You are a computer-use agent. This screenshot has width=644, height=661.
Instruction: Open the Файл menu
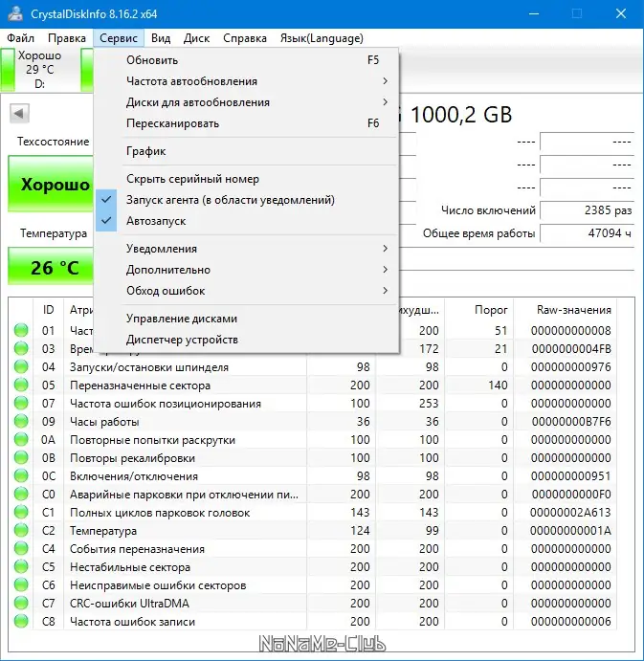pyautogui.click(x=20, y=38)
